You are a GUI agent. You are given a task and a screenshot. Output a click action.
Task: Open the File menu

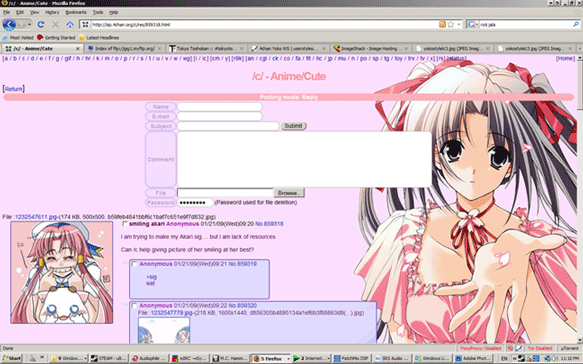(x=6, y=12)
